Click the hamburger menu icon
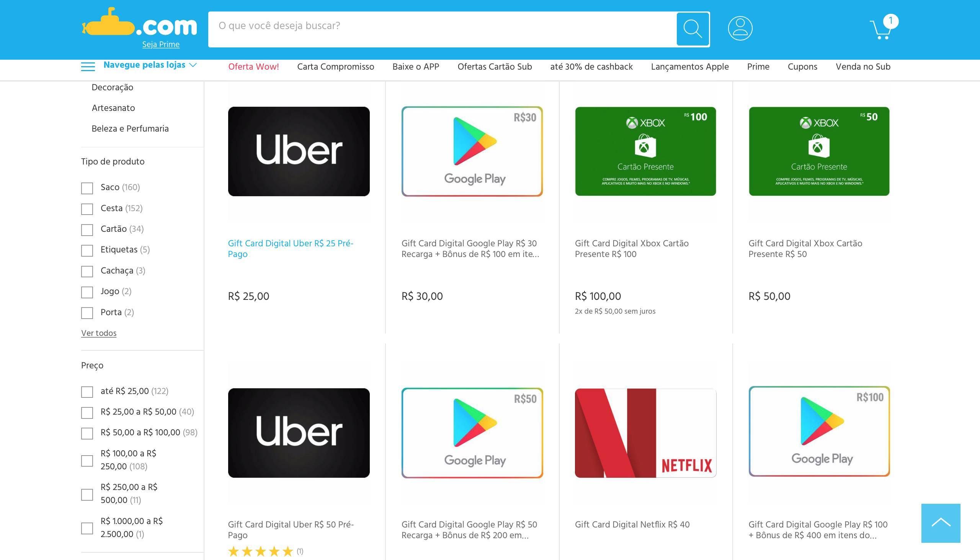Viewport: 980px width, 560px height. click(x=88, y=67)
